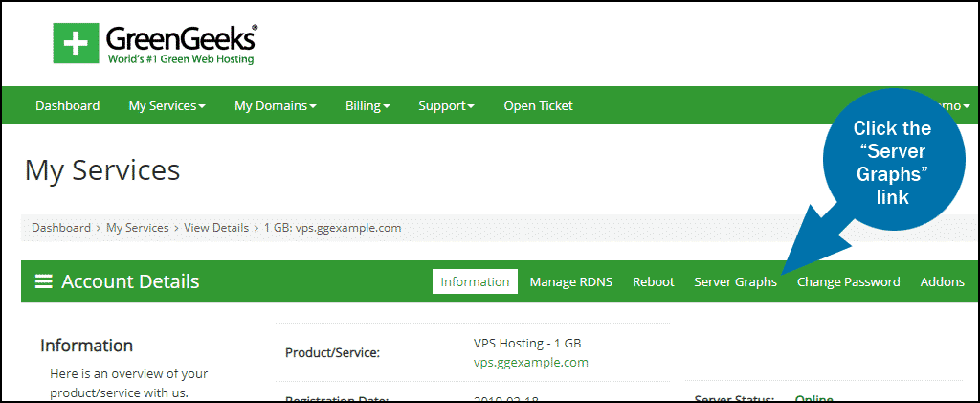Expand the Billing dropdown in navbar
The image size is (980, 403).
pyautogui.click(x=367, y=106)
